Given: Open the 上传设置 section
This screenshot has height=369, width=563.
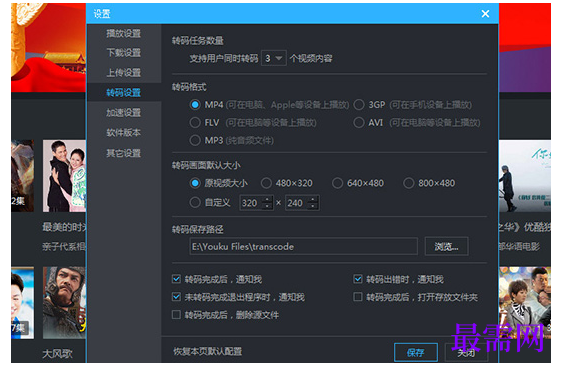Looking at the screenshot, I should click(124, 73).
